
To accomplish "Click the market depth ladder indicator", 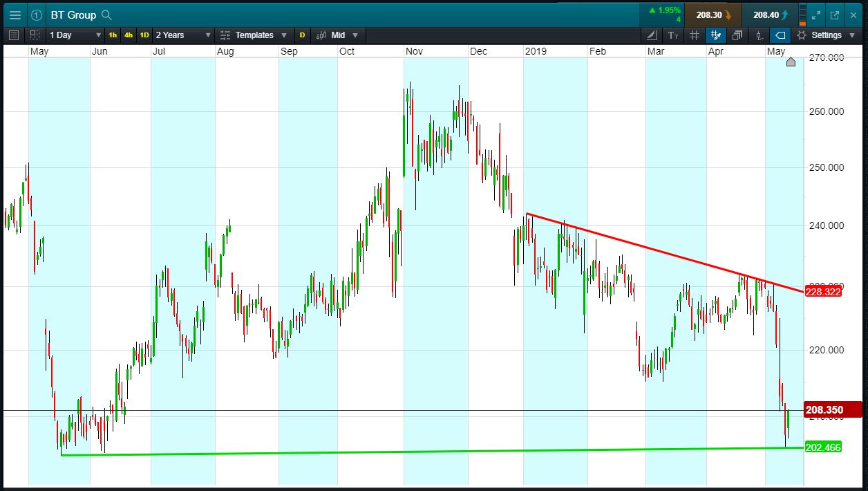I will (x=802, y=15).
